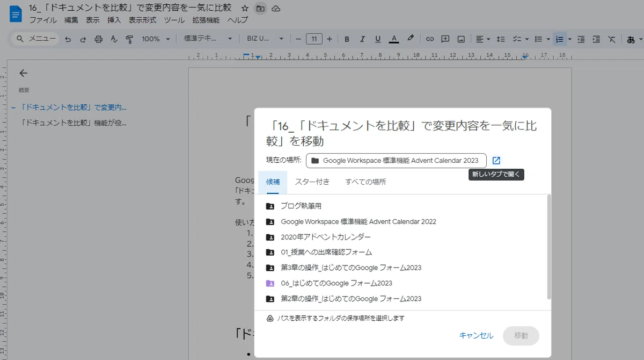Open the ツール menu

(174, 20)
